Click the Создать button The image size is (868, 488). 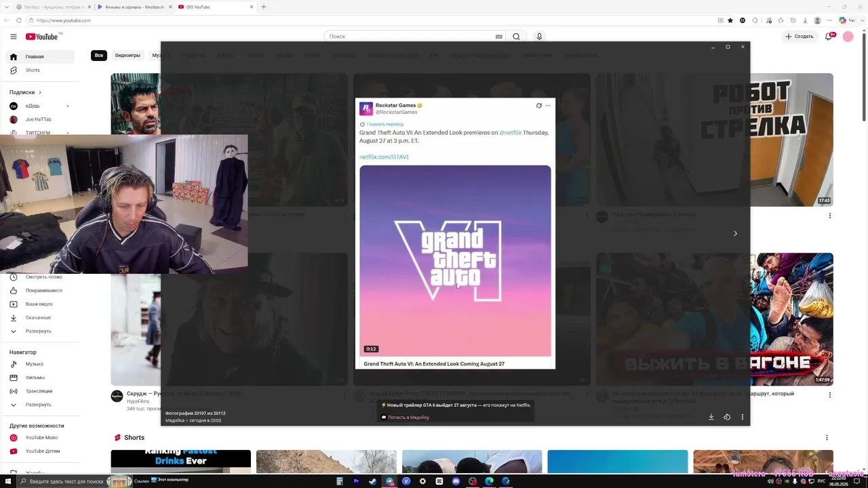[800, 37]
